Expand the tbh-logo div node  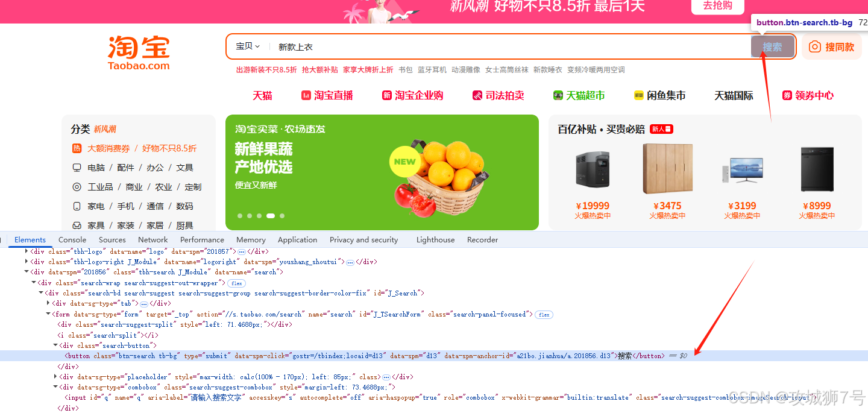(x=27, y=251)
